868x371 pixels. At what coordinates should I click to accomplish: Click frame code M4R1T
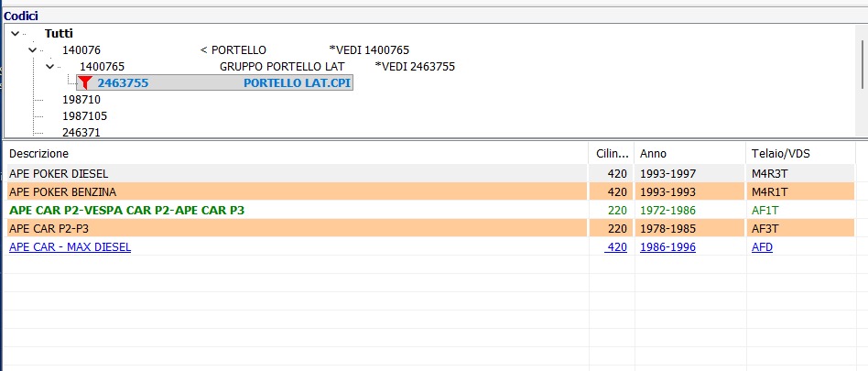769,192
